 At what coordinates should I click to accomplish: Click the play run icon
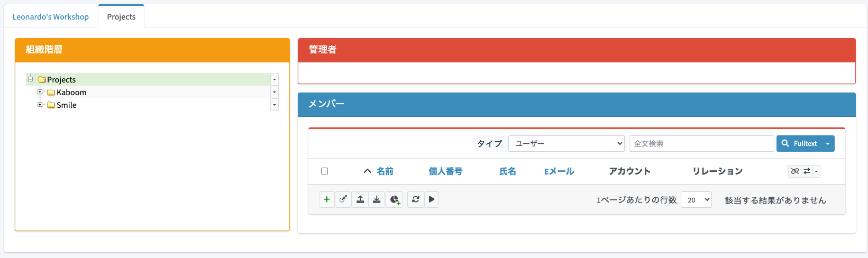[x=432, y=199]
